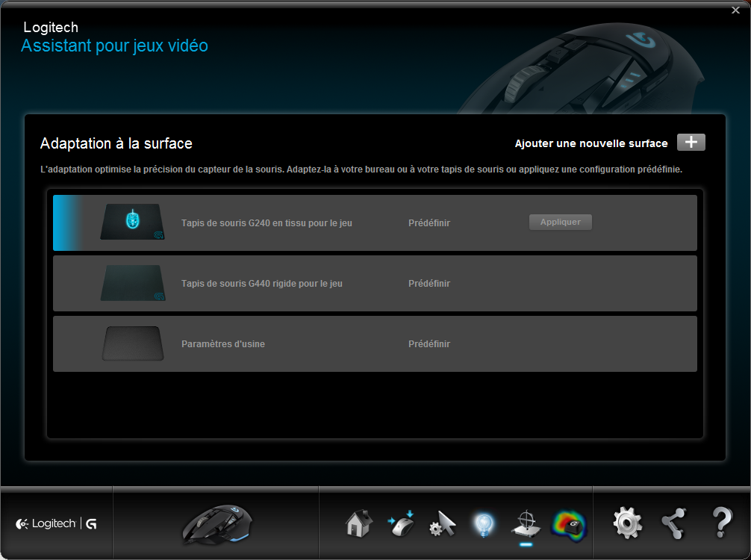Select the G240 cloth mouse pad thumbnail
This screenshot has width=751, height=560.
(x=133, y=222)
